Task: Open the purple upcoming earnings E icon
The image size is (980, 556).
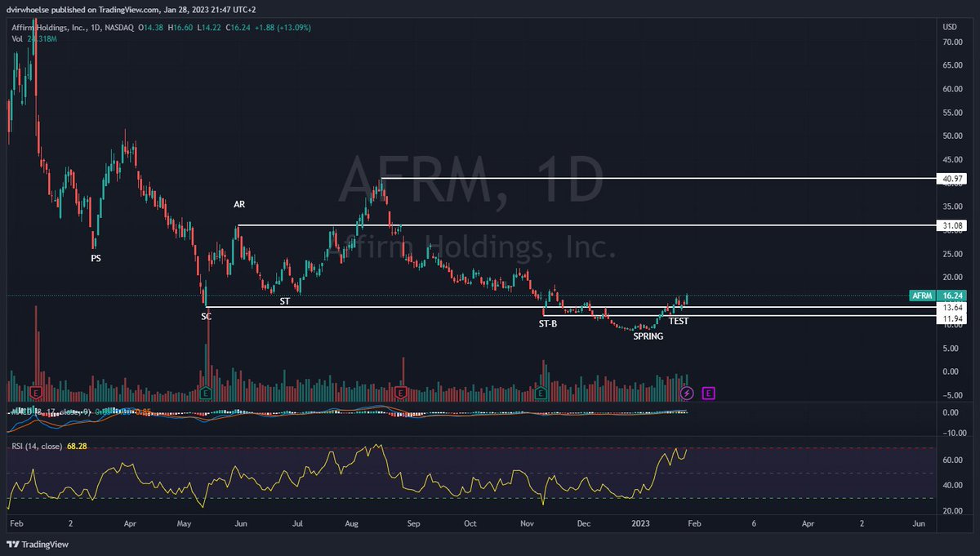Action: (x=708, y=394)
